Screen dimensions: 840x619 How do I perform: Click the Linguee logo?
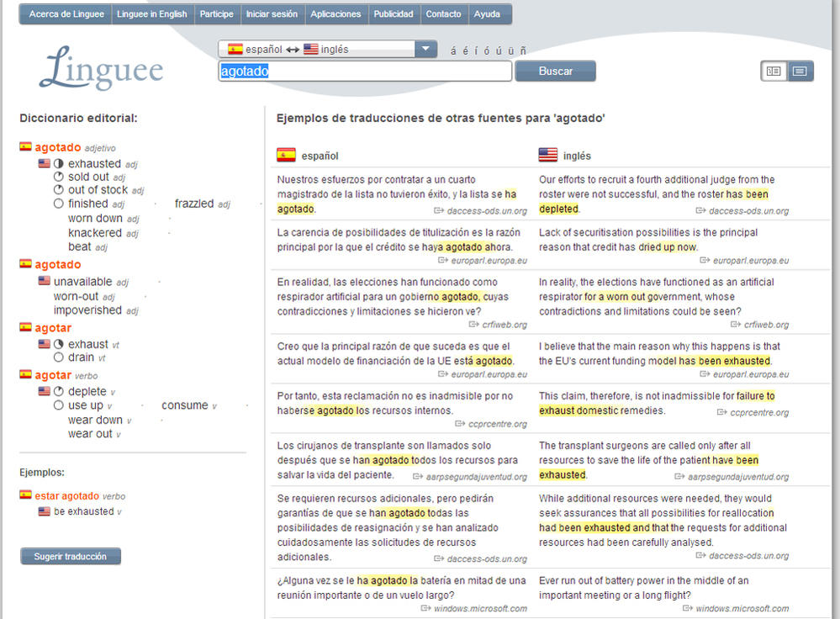(102, 69)
